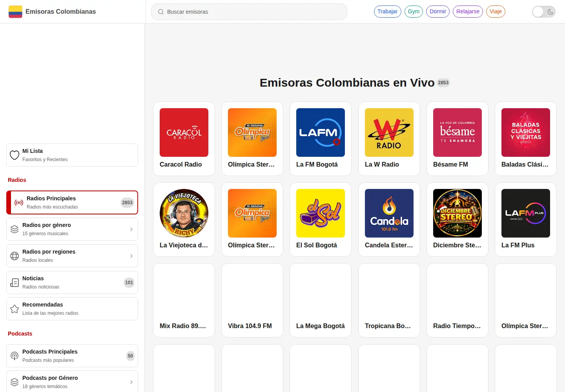
Task: Expand Radios por regiones chevron
Action: 131,256
